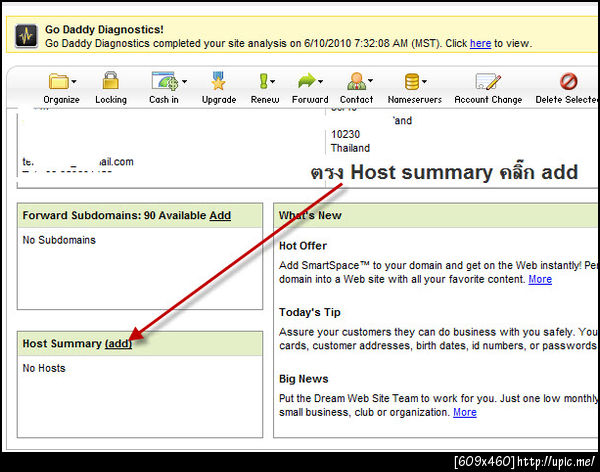Click the Locking padlock icon
This screenshot has width=600, height=472.
pyautogui.click(x=111, y=80)
